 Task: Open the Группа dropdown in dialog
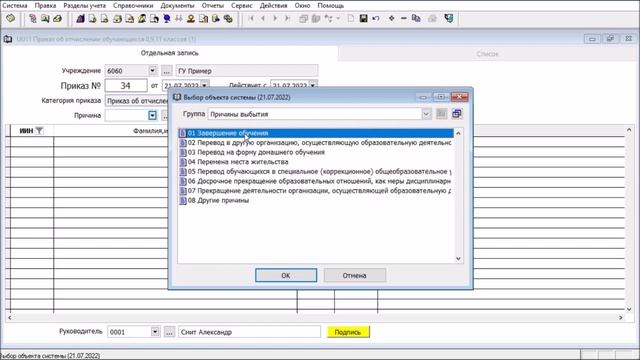click(x=426, y=114)
